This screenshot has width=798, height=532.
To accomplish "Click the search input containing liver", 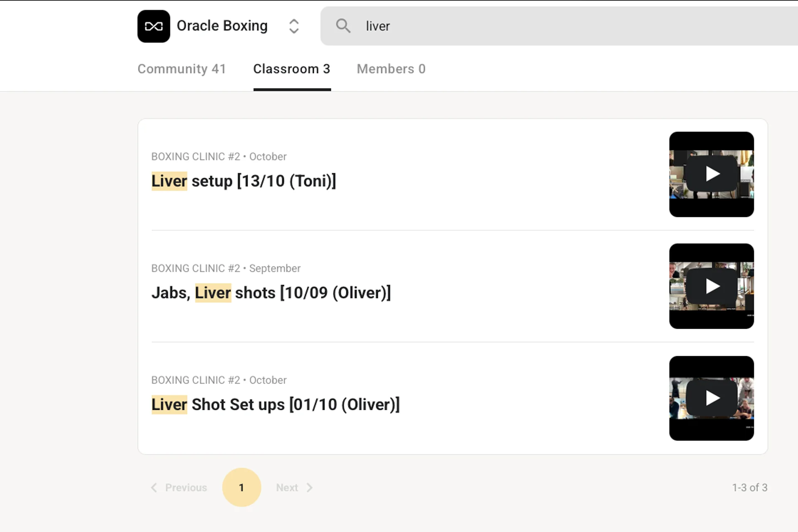I will [499, 26].
